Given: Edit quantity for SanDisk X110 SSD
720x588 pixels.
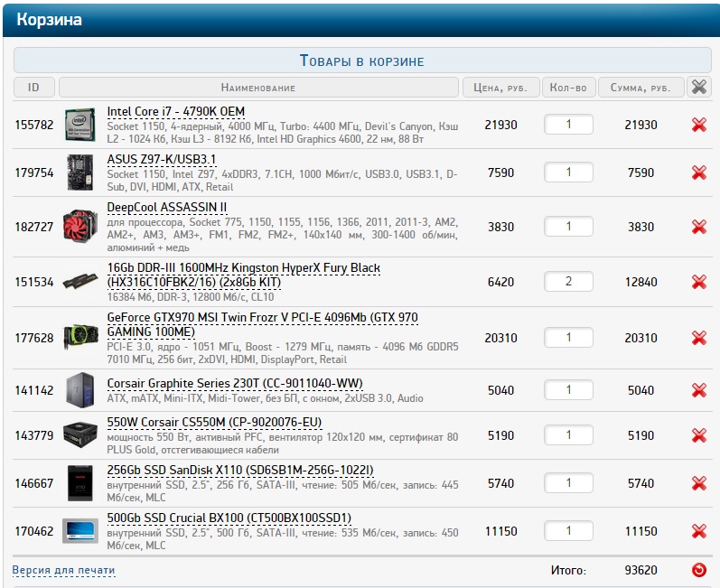Looking at the screenshot, I should pyautogui.click(x=568, y=483).
